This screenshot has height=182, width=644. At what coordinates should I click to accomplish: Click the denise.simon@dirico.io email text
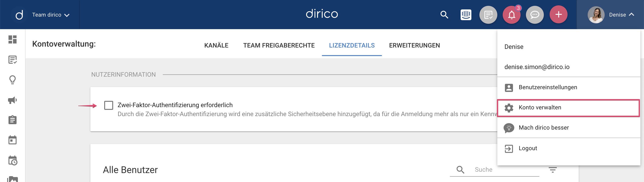click(537, 67)
